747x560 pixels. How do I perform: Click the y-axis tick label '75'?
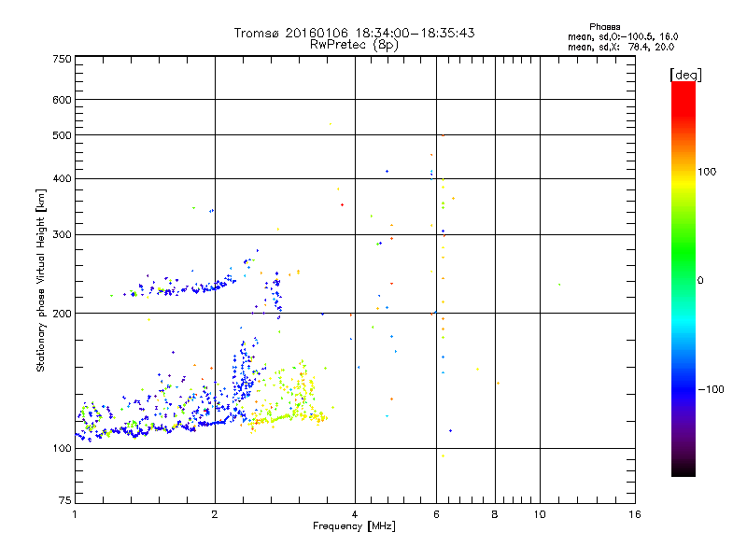[x=65, y=500]
